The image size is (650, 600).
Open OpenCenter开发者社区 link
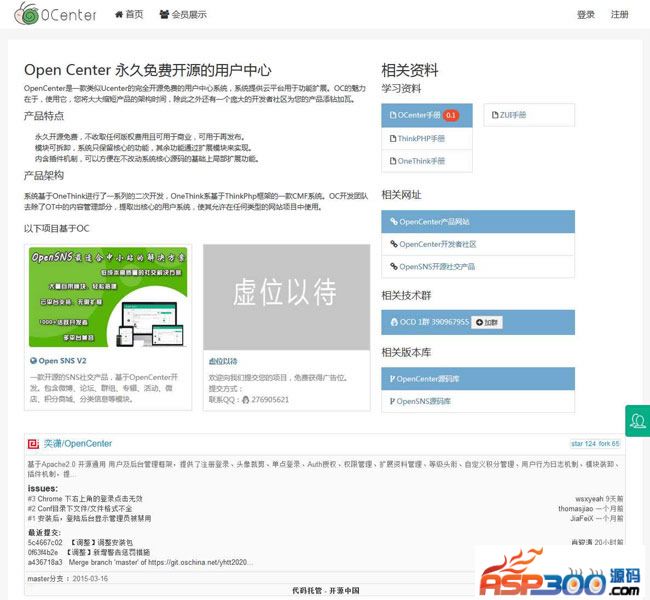(x=478, y=244)
